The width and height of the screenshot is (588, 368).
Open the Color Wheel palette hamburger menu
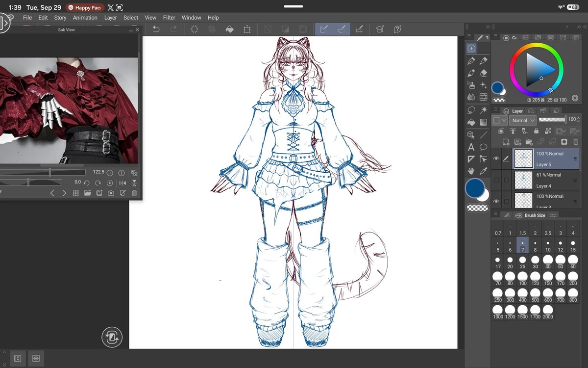point(495,37)
